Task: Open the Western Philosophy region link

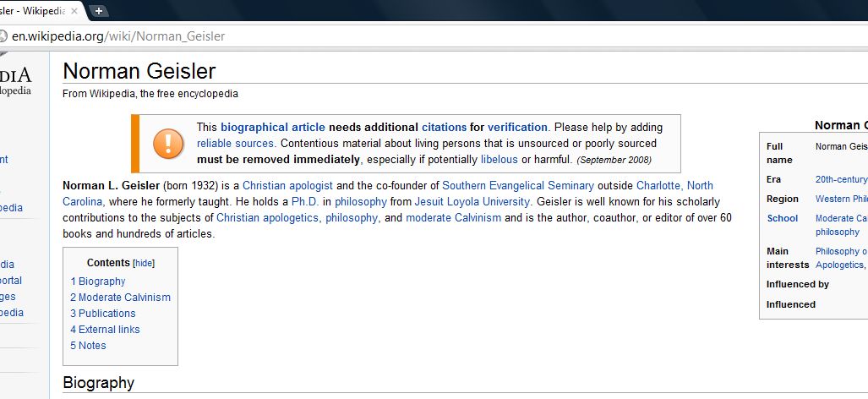Action: (x=841, y=199)
